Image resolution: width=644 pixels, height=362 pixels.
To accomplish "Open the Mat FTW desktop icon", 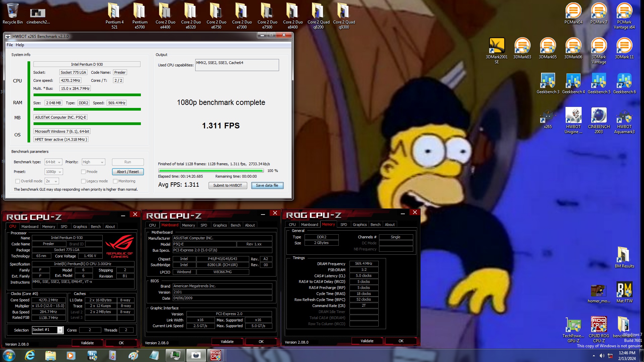I will (x=624, y=292).
